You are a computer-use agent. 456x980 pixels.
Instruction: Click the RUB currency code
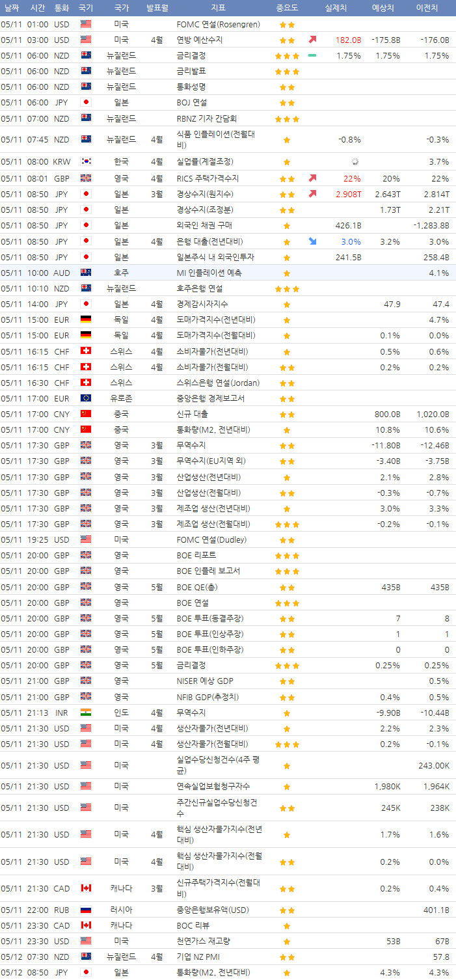coord(62,910)
